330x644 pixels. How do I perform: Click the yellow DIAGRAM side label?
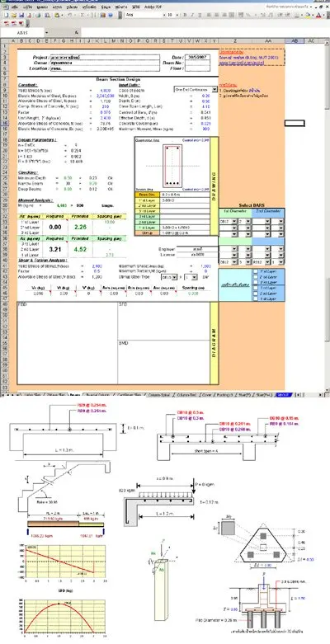tap(214, 343)
